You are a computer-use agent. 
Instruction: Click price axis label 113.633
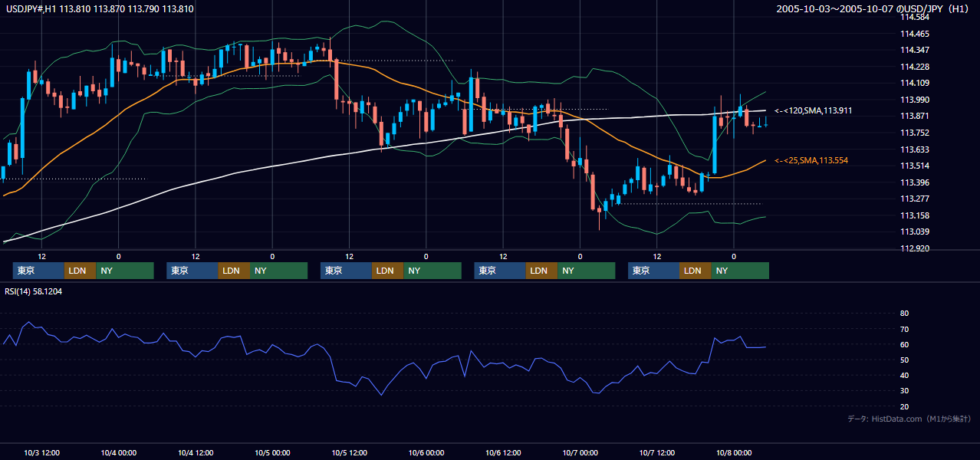(914, 149)
